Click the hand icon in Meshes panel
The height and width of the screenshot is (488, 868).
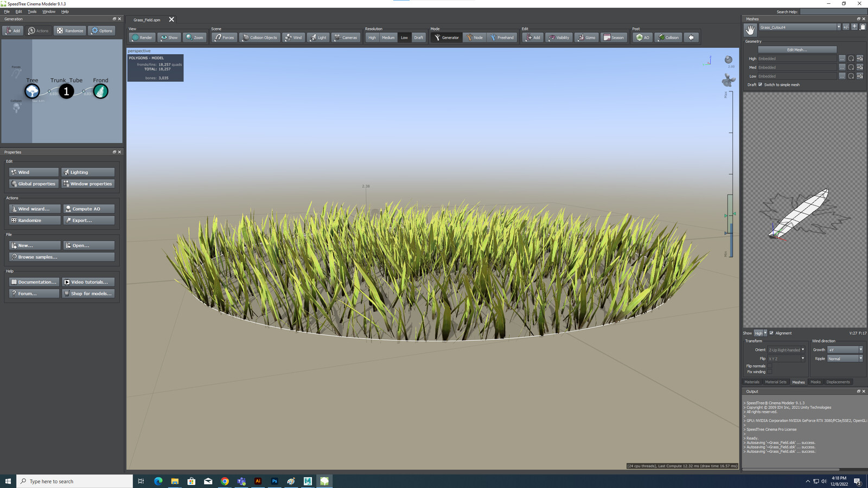(x=750, y=29)
